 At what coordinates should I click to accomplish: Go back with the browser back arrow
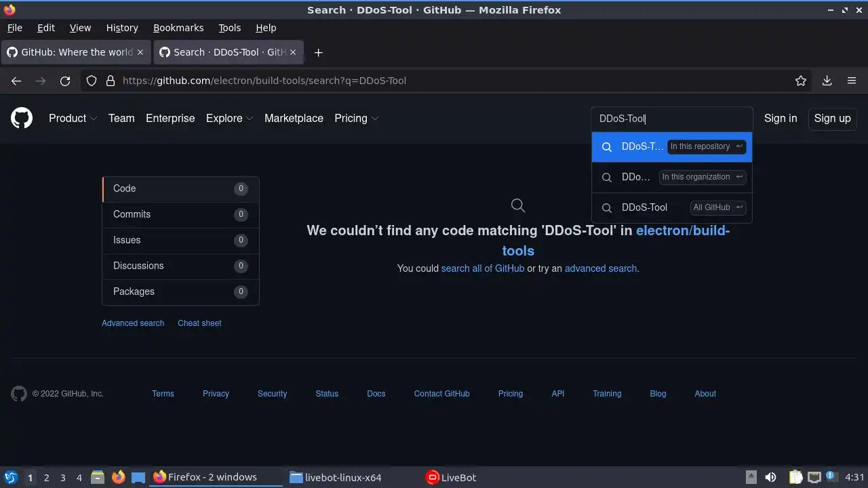16,81
